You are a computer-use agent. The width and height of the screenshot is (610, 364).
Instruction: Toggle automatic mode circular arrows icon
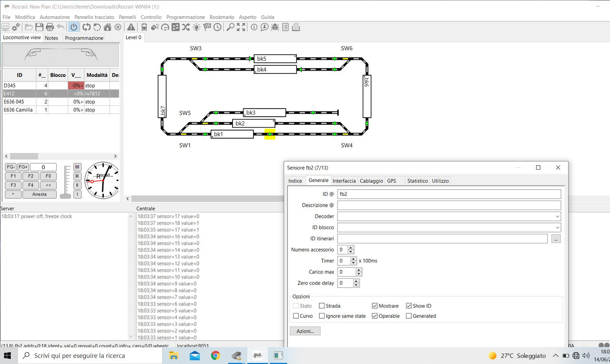tap(86, 27)
